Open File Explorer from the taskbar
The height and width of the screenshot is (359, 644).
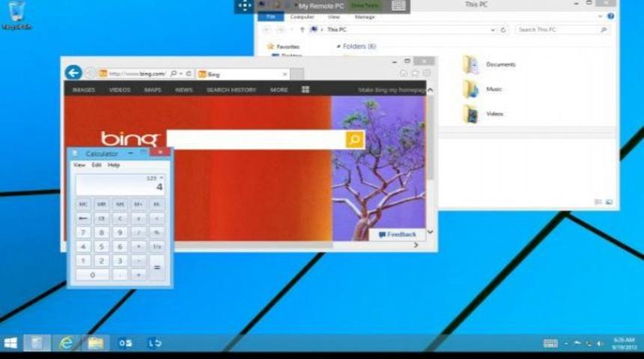pos(95,343)
